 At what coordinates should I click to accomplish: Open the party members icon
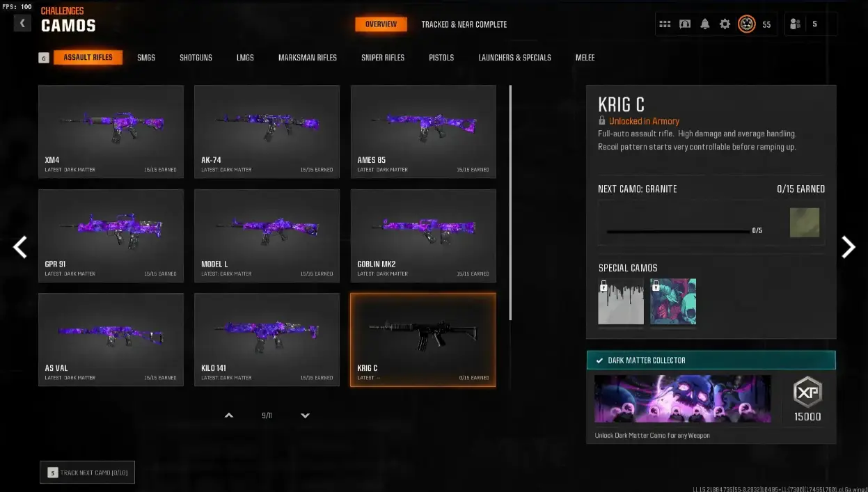click(x=795, y=24)
